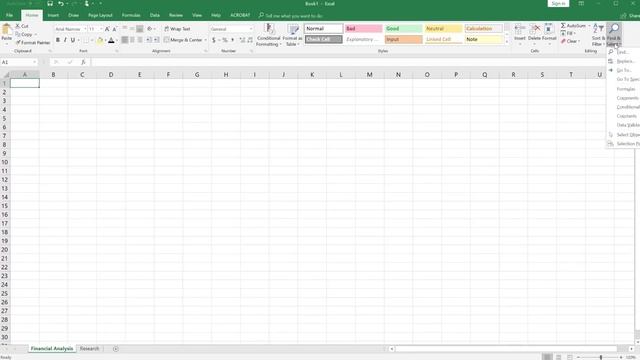Switch to the Review ribbon tab
This screenshot has height=360, width=640.
[x=176, y=15]
